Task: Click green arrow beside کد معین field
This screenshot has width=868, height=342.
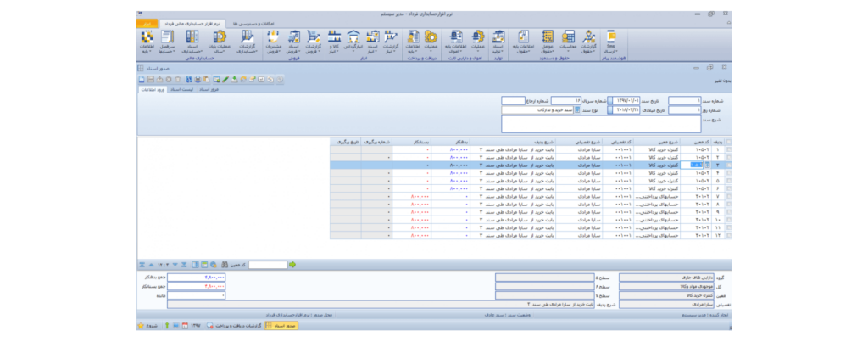Action: (x=292, y=265)
